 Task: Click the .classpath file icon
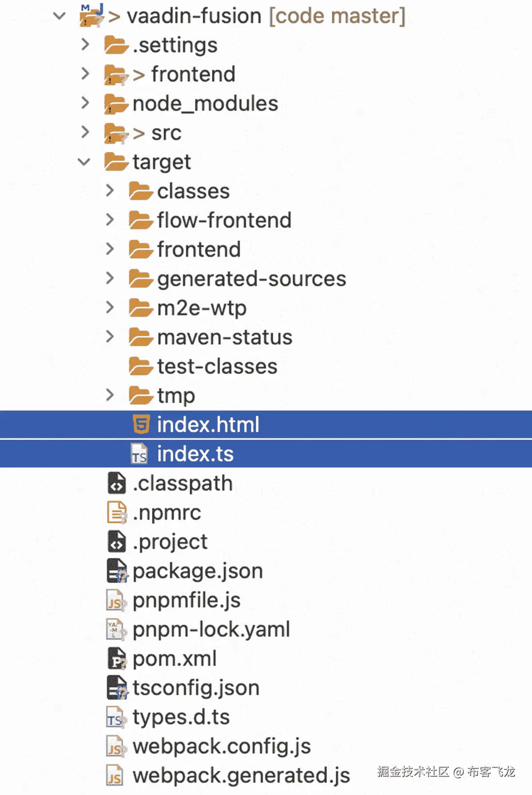coord(116,483)
